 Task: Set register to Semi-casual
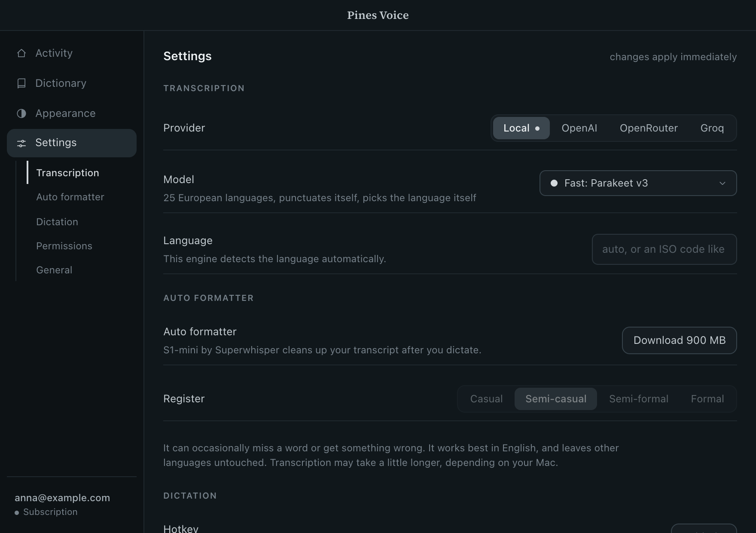tap(556, 399)
